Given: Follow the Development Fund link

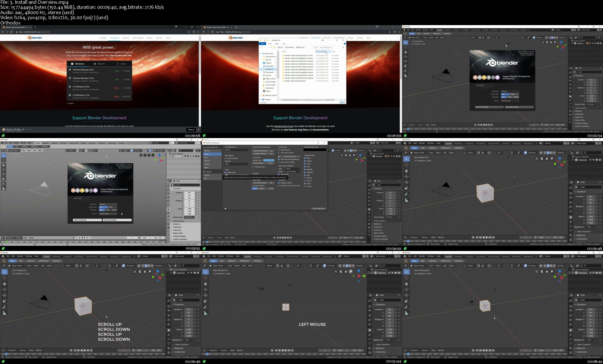Looking at the screenshot, I should [283, 126].
